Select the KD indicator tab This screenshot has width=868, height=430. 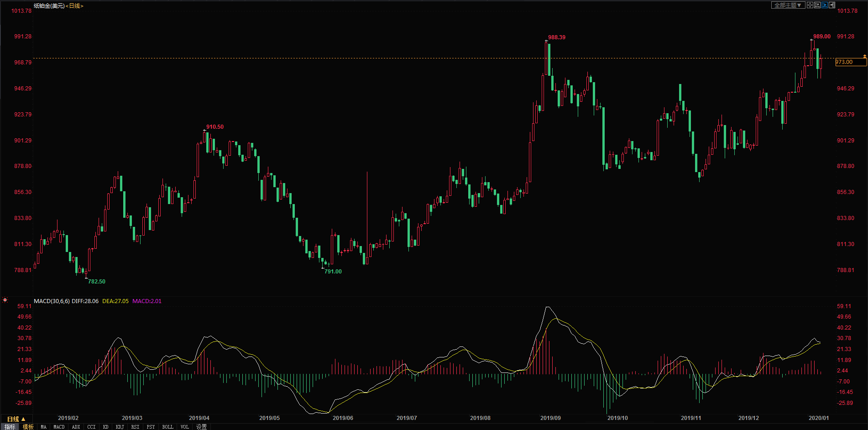pos(105,427)
